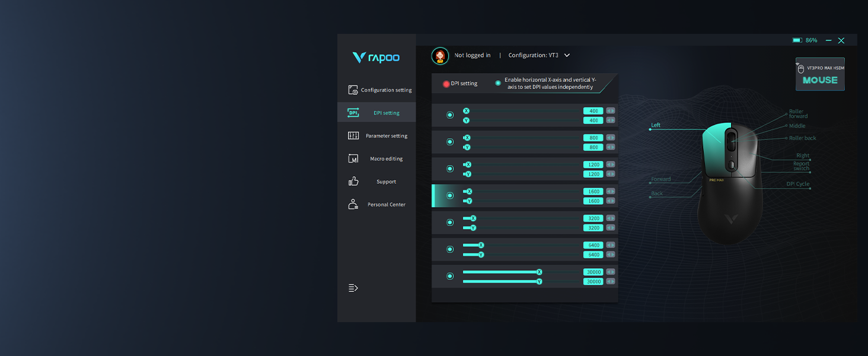Close the Rapoo window
The width and height of the screenshot is (868, 356).
pyautogui.click(x=841, y=40)
